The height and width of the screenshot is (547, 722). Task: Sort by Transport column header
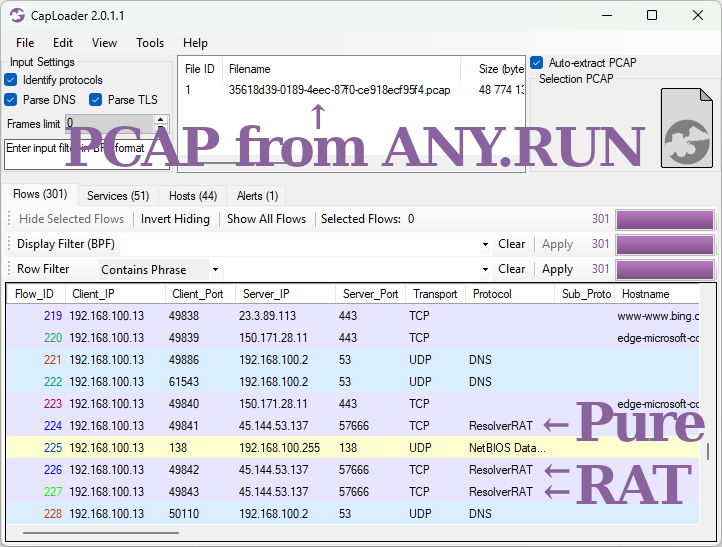click(x=435, y=294)
